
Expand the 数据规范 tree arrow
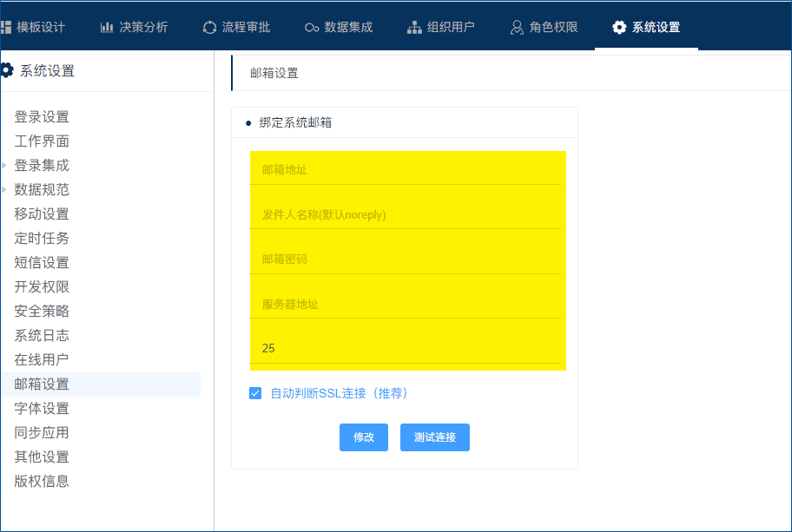[4, 189]
